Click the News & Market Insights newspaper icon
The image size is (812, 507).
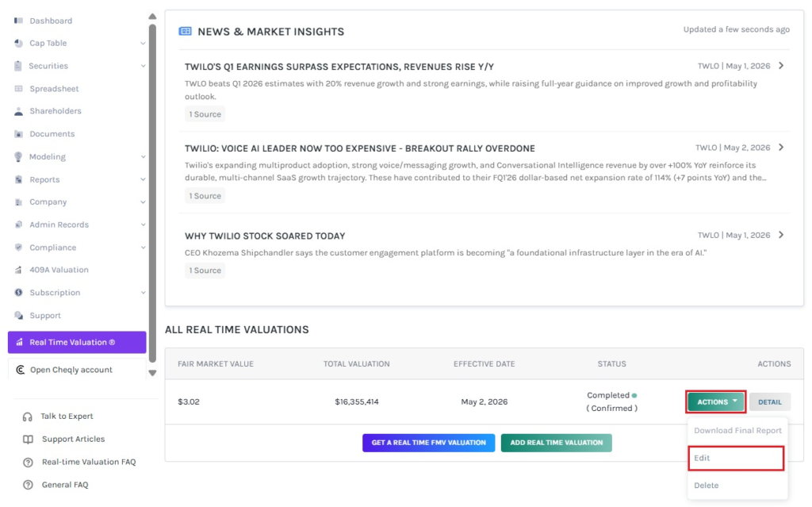[185, 31]
